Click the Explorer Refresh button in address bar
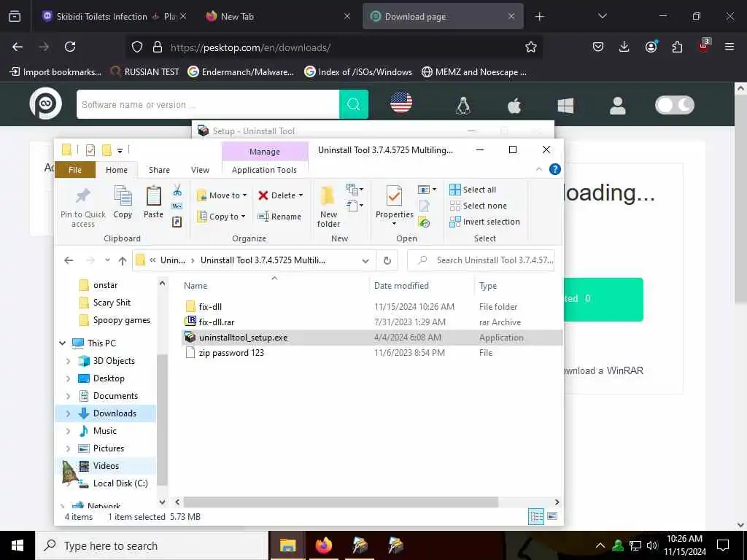Screen dimensions: 747x560 pos(387,260)
